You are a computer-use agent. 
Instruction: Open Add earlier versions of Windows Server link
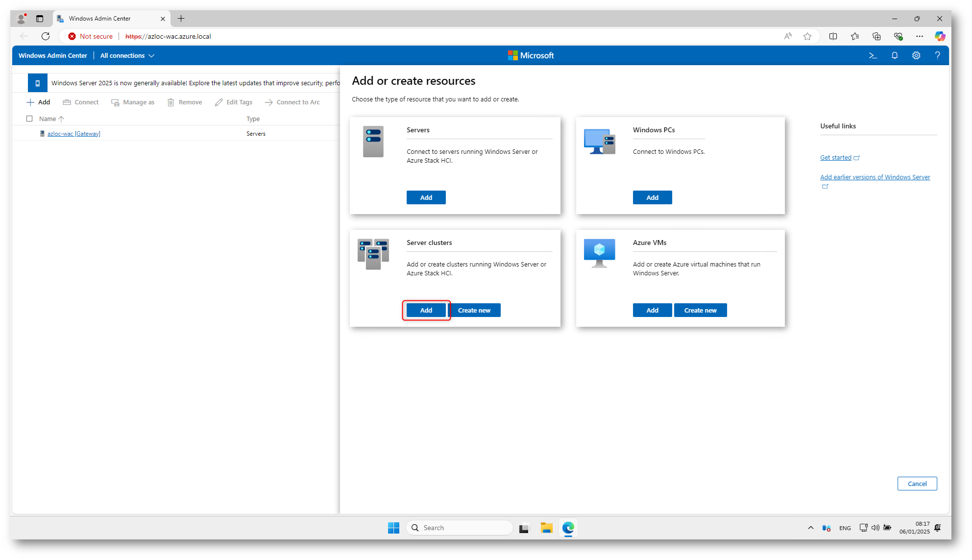[875, 177]
